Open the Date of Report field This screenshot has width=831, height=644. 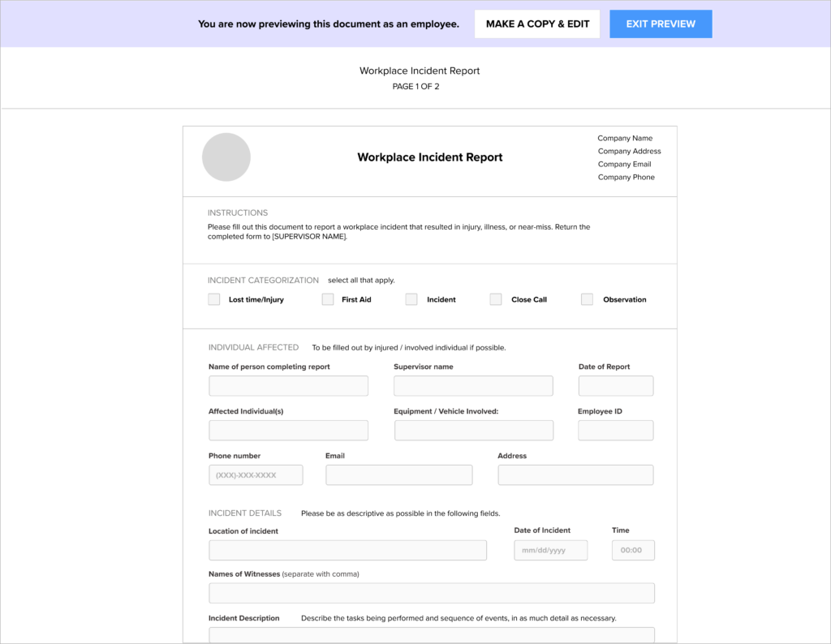[x=615, y=386]
